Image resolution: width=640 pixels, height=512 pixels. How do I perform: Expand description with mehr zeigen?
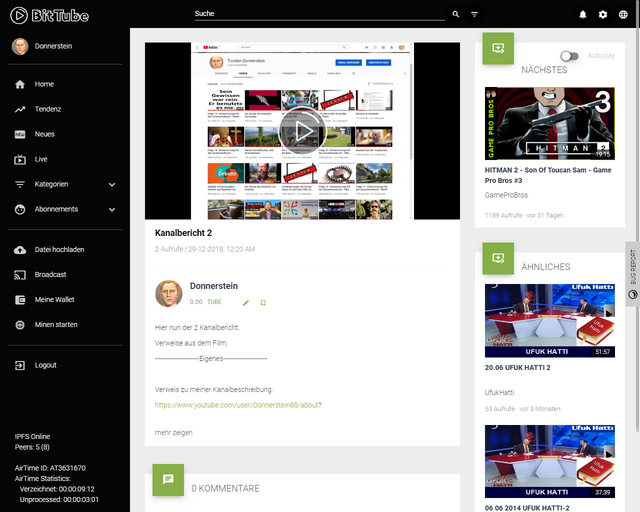(x=173, y=433)
